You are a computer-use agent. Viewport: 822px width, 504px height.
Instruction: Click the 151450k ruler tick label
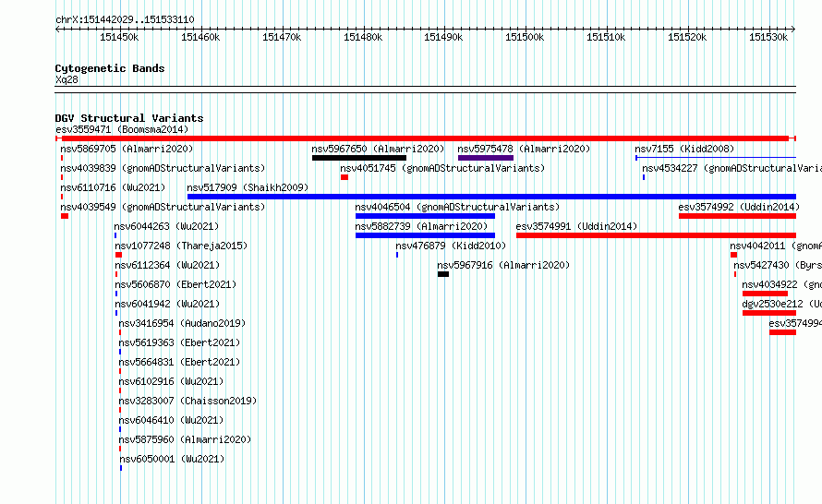pyautogui.click(x=119, y=37)
